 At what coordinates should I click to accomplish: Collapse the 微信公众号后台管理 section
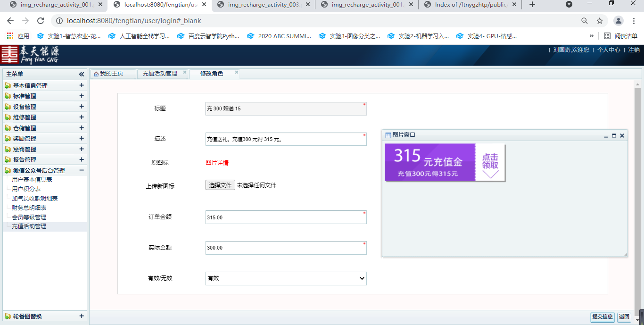[x=82, y=170]
